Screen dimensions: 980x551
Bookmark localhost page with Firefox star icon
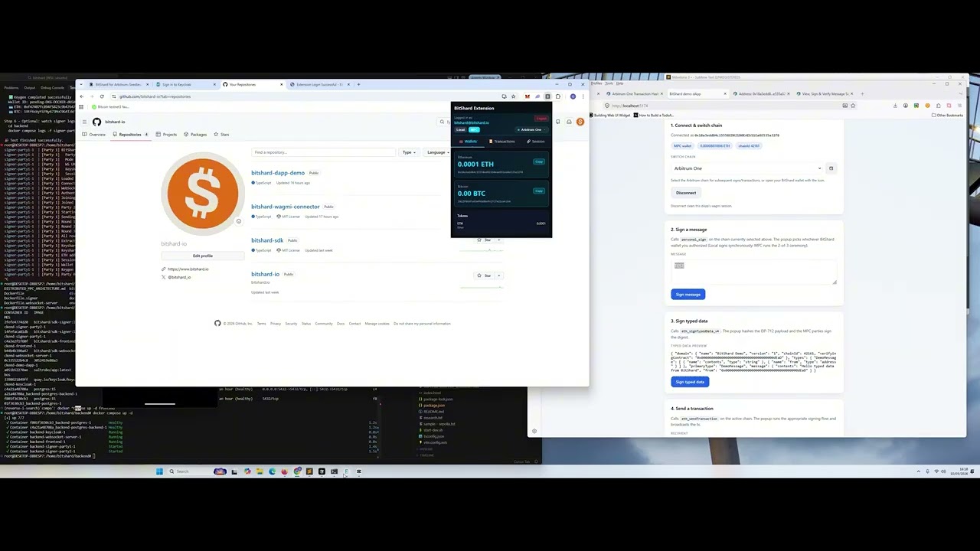853,106
